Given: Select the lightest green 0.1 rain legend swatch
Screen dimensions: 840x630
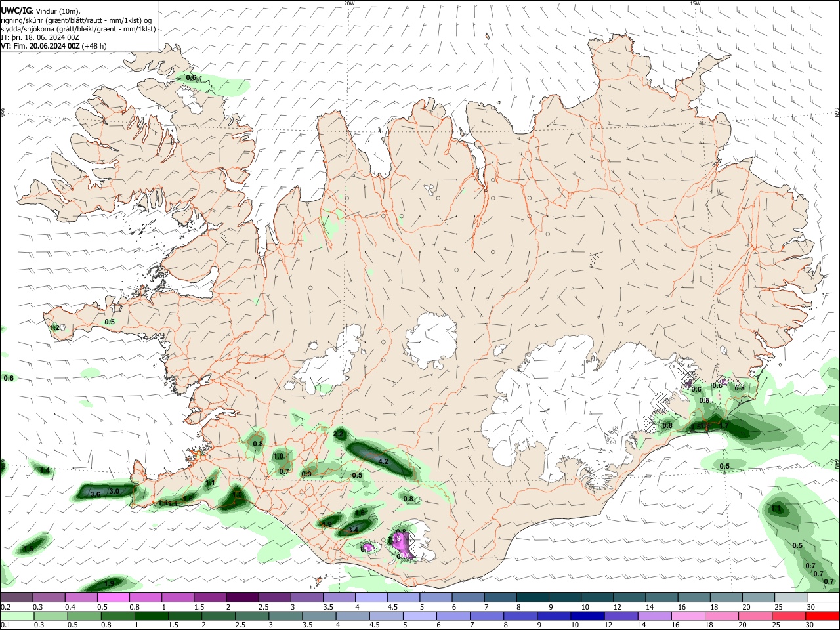Looking at the screenshot, I should point(17,616).
